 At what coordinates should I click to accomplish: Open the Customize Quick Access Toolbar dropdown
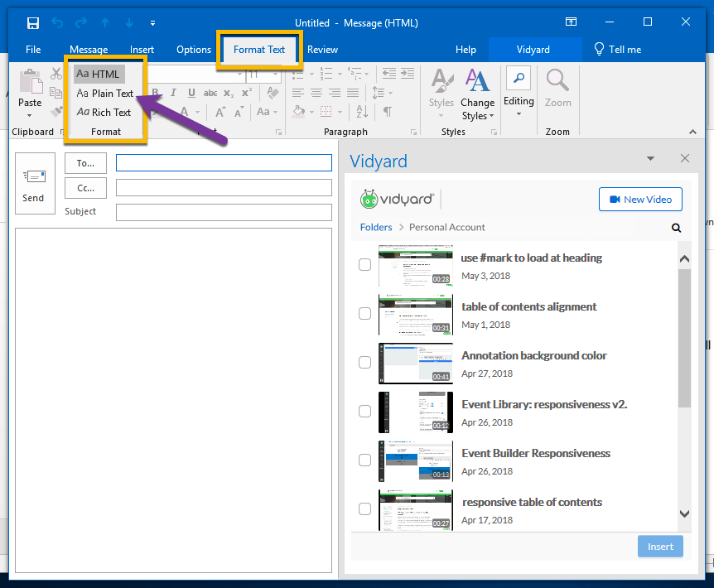152,22
